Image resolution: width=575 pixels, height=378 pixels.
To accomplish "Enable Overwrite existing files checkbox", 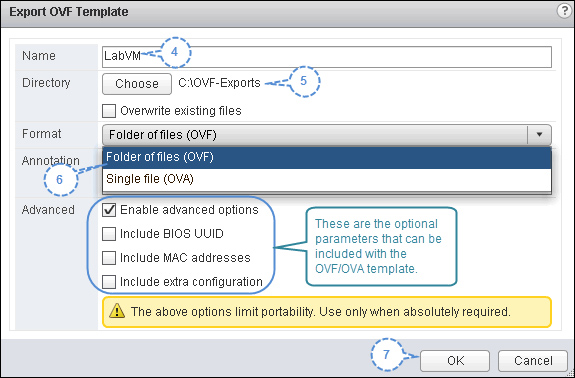I will [x=109, y=111].
